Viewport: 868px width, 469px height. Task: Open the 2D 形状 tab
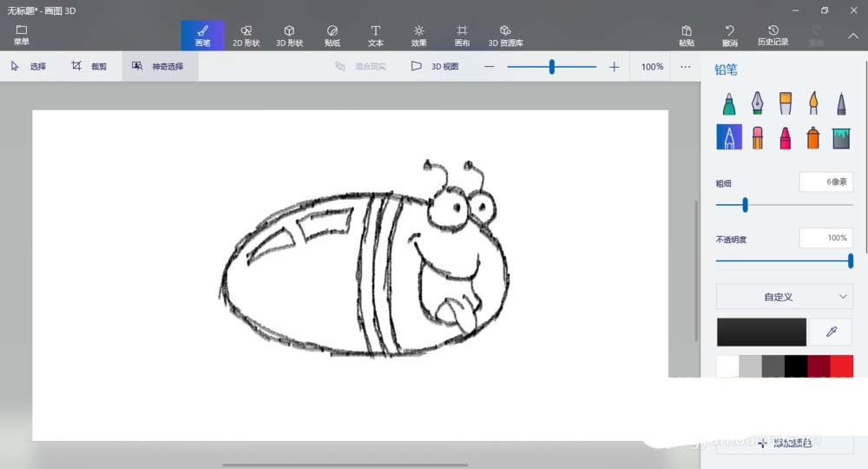pos(246,36)
